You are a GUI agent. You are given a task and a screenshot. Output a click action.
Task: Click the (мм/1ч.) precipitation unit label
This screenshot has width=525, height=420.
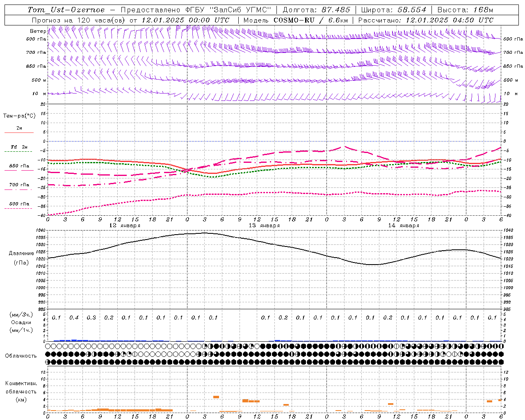click(x=21, y=330)
